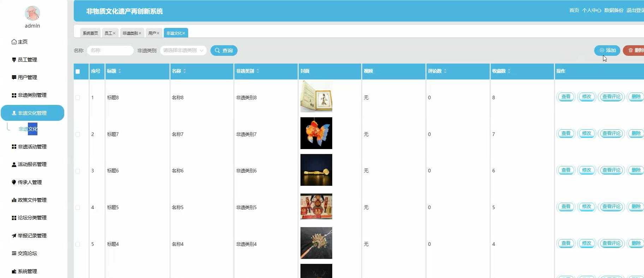The image size is (644, 278).
Task: Close the 非遗类别 tab
Action: (140, 33)
